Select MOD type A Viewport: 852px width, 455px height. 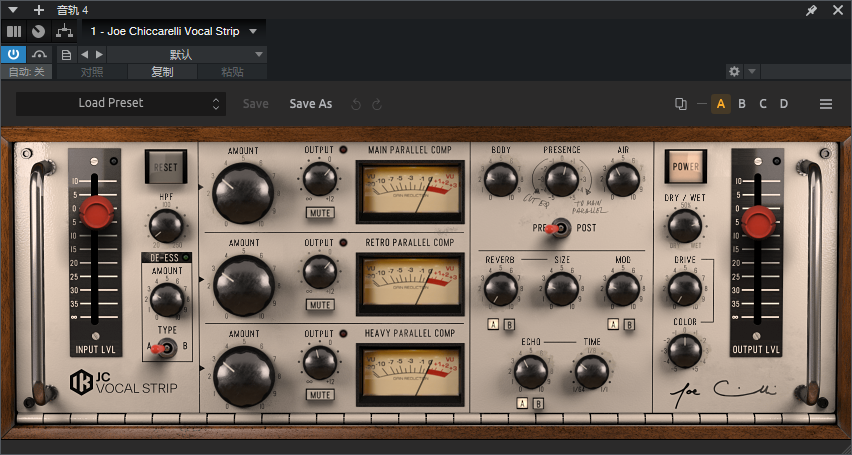click(613, 325)
